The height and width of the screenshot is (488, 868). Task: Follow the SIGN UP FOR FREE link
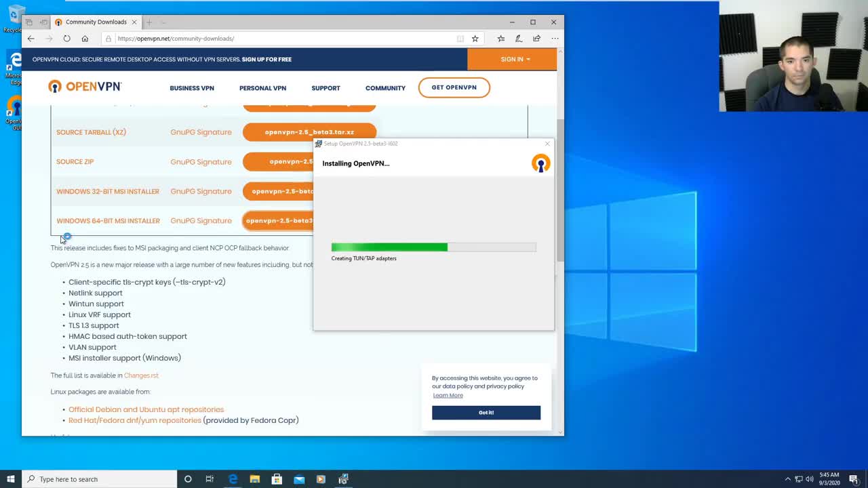[267, 60]
